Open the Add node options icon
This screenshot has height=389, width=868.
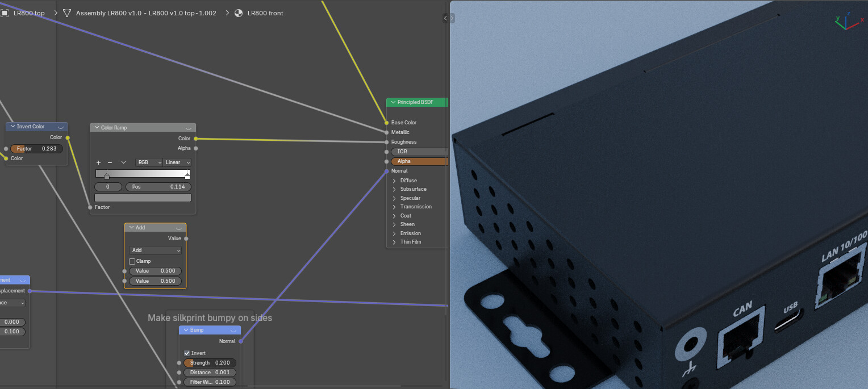[179, 228]
